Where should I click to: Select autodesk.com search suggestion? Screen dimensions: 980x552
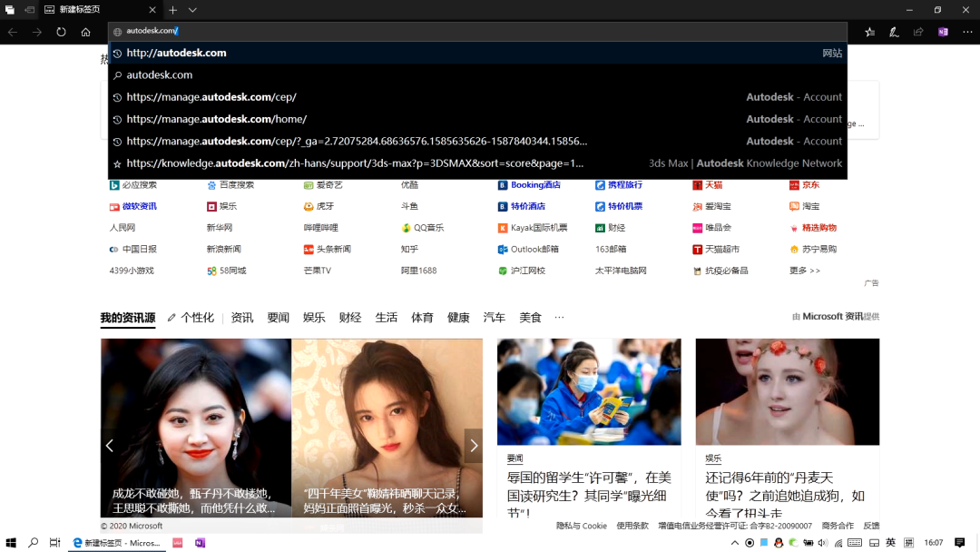tap(478, 75)
